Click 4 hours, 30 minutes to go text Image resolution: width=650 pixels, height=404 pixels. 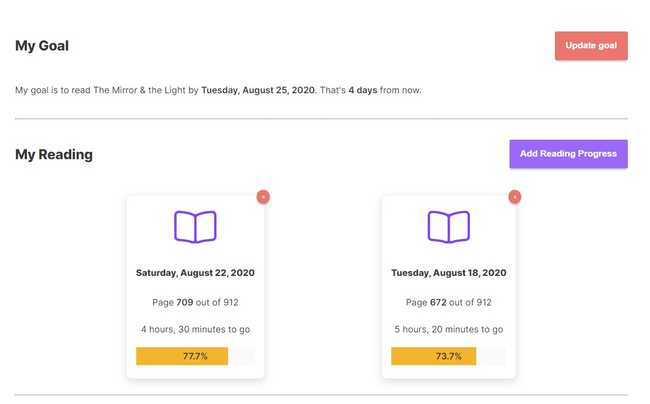pyautogui.click(x=195, y=329)
